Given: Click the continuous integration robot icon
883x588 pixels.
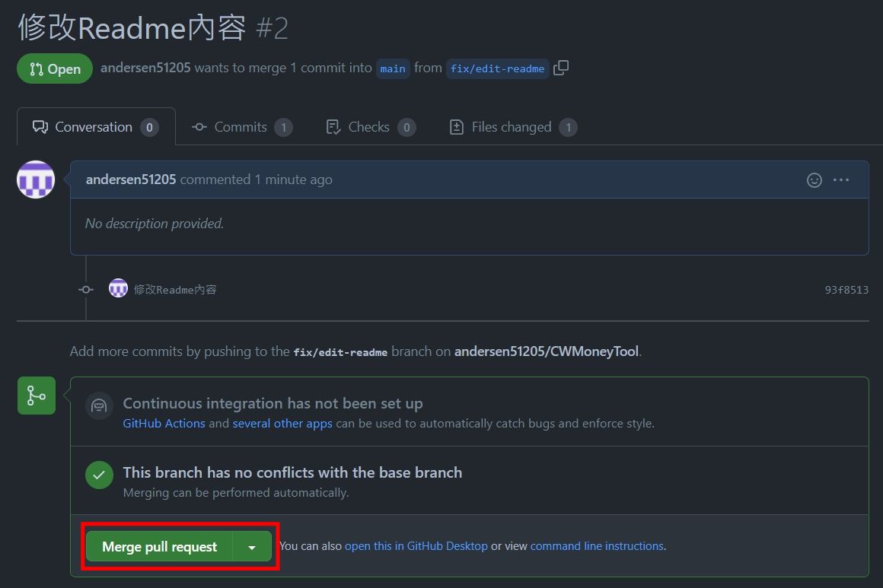Looking at the screenshot, I should pos(99,405).
